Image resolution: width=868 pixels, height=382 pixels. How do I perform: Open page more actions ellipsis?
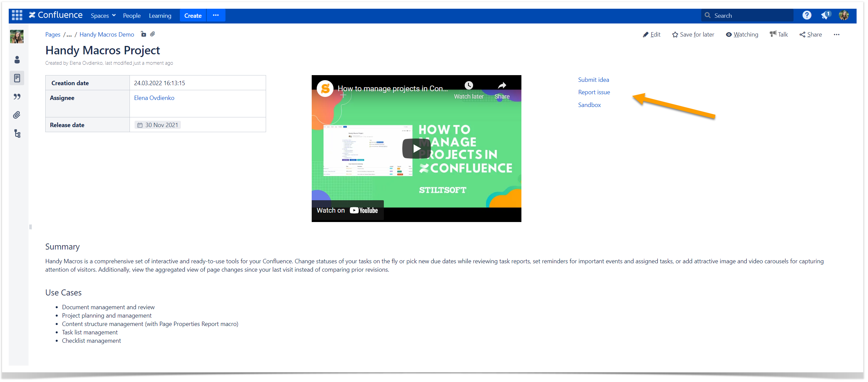click(836, 34)
